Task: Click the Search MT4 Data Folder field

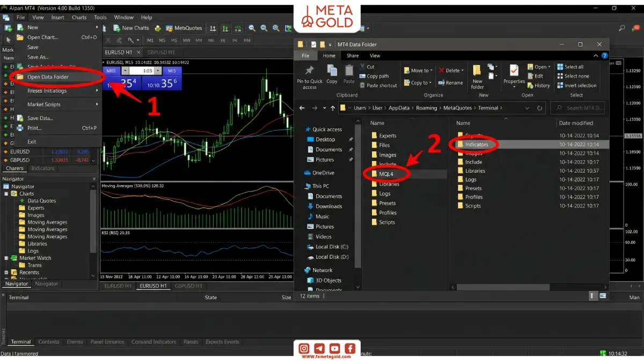Action: 577,108
